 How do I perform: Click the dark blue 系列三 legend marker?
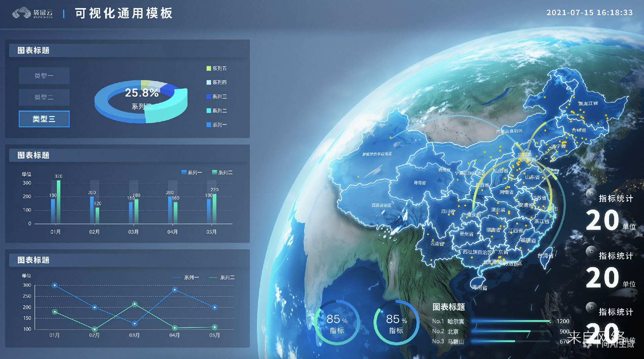(x=209, y=97)
